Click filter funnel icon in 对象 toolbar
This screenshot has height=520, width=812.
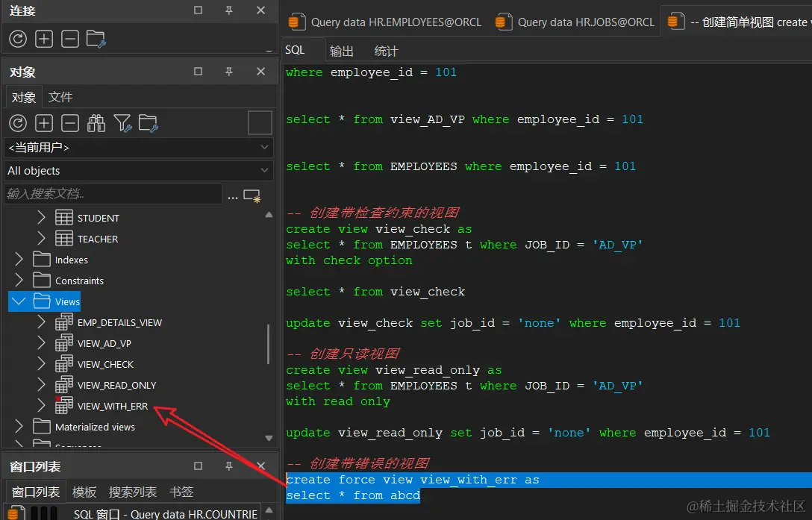coord(122,123)
